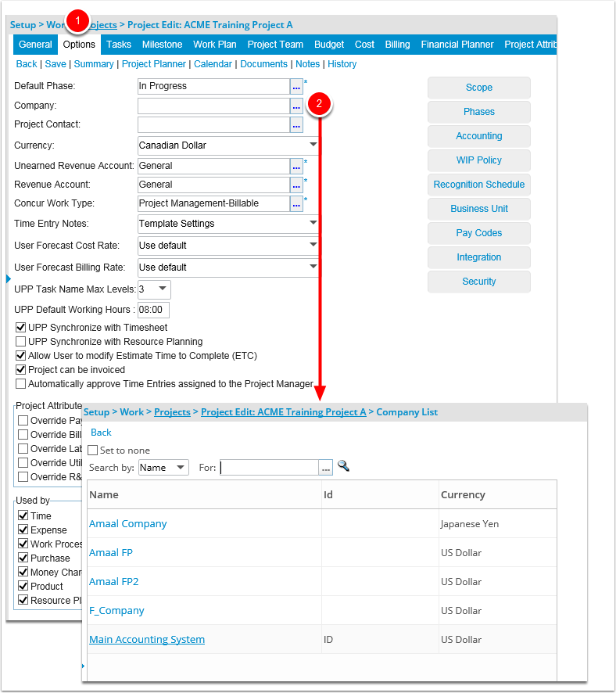Open the Project Planner link
Image resolution: width=616 pixels, height=693 pixels.
tap(154, 64)
